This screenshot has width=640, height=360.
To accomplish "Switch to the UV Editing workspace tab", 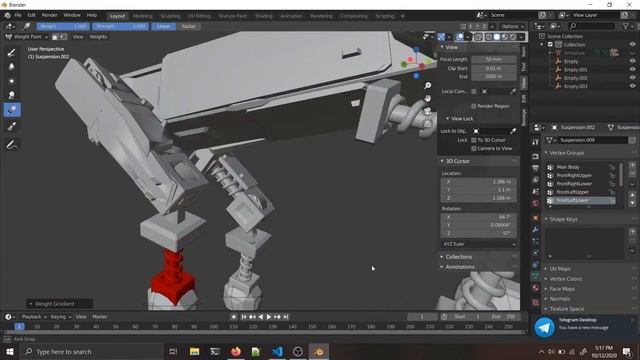I will click(x=199, y=16).
